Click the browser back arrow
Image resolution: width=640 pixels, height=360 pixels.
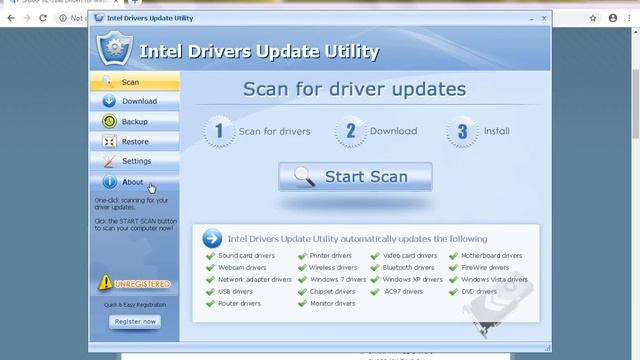(11, 18)
